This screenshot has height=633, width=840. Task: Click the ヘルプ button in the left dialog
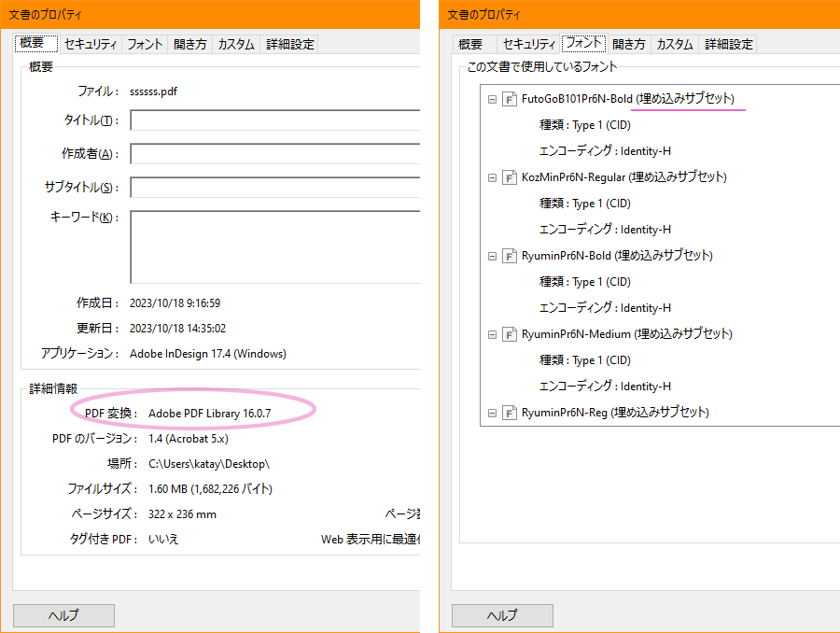click(x=63, y=615)
